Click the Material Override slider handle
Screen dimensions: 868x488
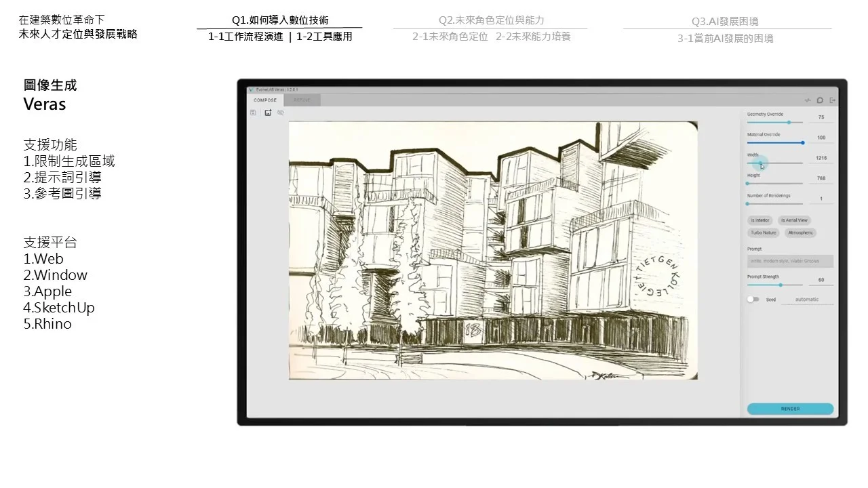[x=803, y=142]
